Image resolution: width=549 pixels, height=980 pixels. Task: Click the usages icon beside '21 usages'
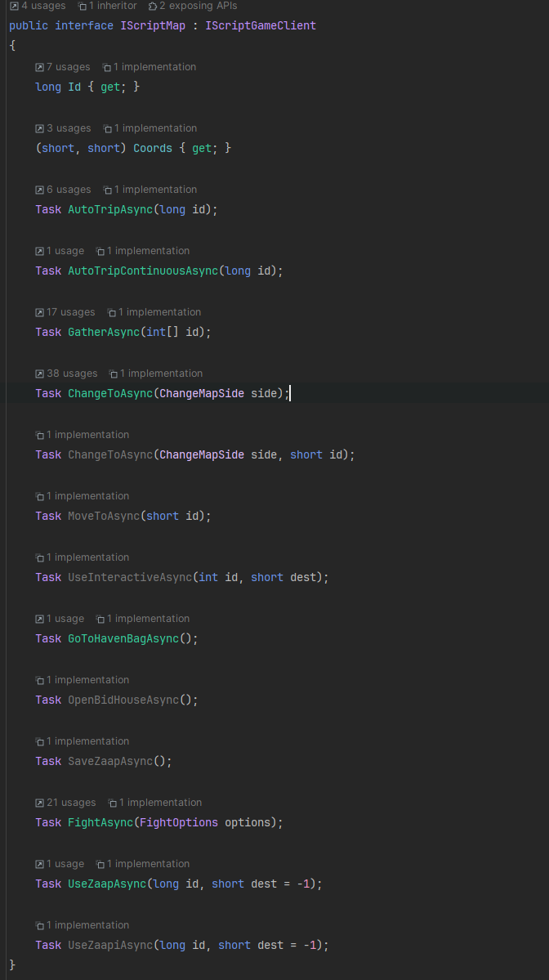pos(39,802)
